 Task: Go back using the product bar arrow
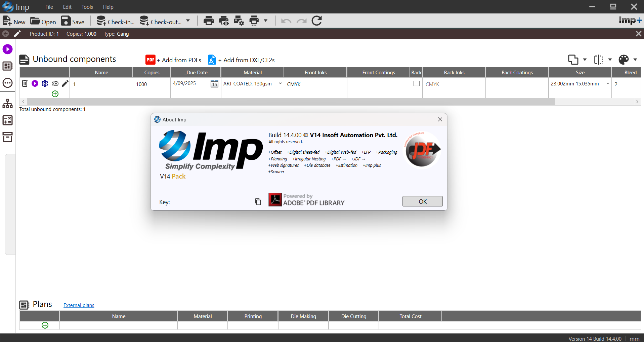6,34
